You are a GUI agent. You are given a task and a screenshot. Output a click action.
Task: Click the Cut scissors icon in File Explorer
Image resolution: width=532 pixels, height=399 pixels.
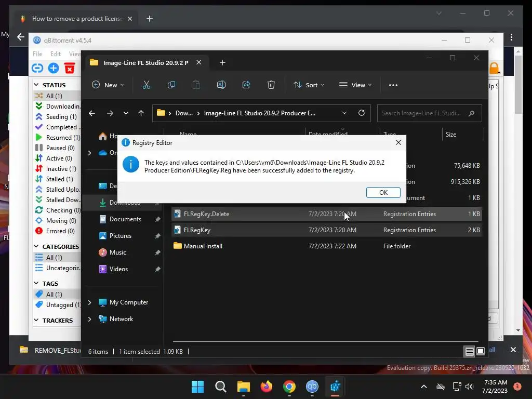146,85
